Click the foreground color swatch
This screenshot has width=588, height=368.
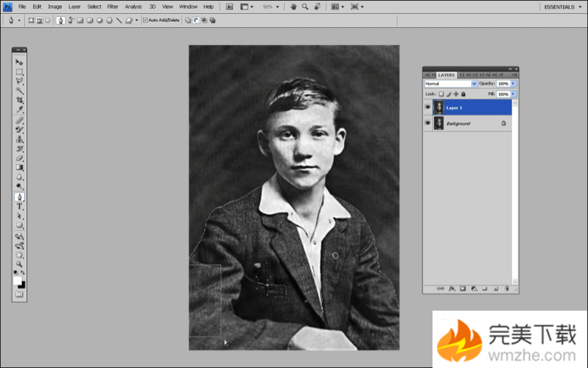coord(18,282)
